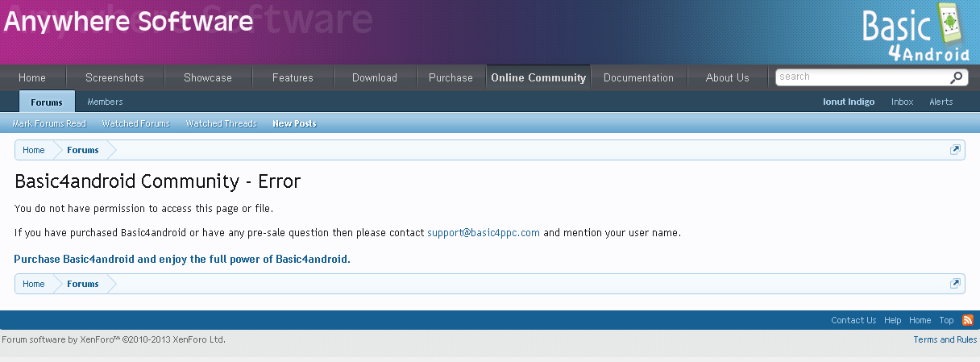This screenshot has height=362, width=980.
Task: Open the Screenshots menu item
Action: (x=114, y=77)
